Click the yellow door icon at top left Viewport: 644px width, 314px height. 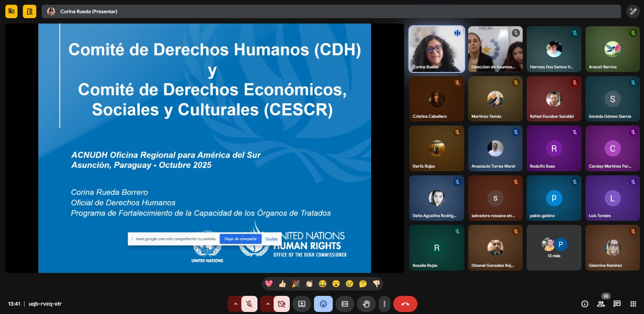point(29,11)
